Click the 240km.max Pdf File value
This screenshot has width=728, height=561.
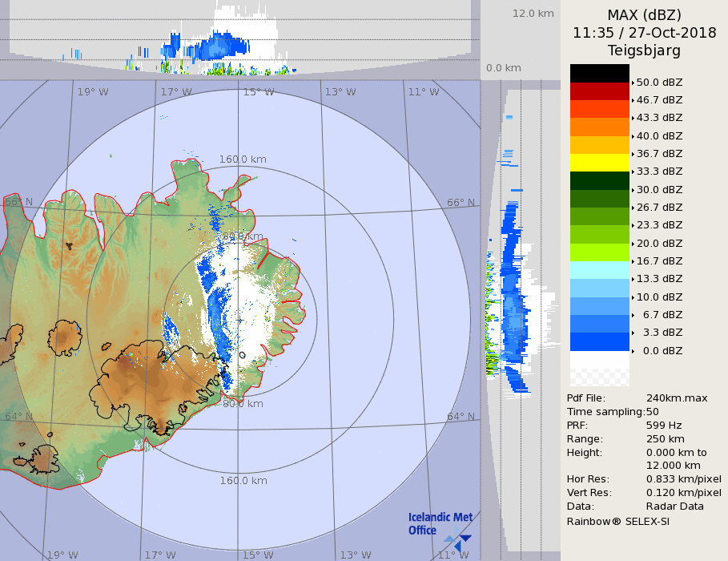(676, 398)
